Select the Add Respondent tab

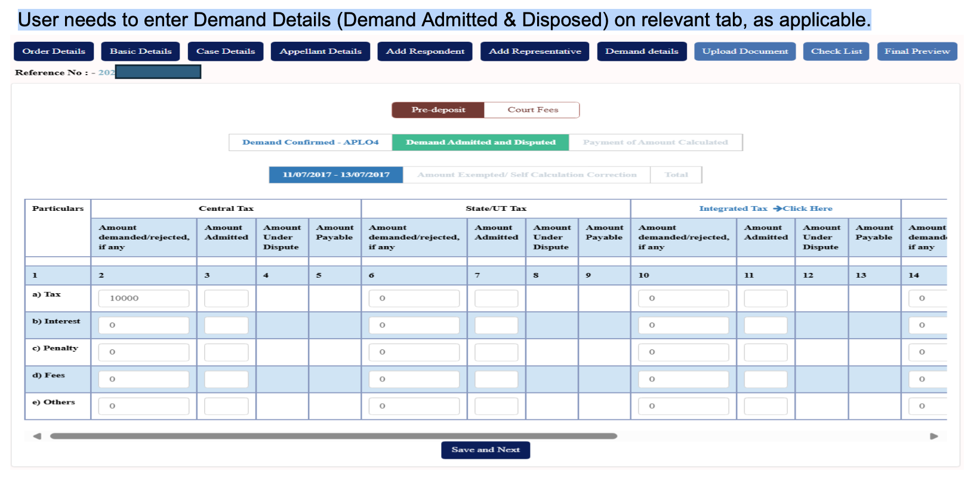(x=425, y=51)
